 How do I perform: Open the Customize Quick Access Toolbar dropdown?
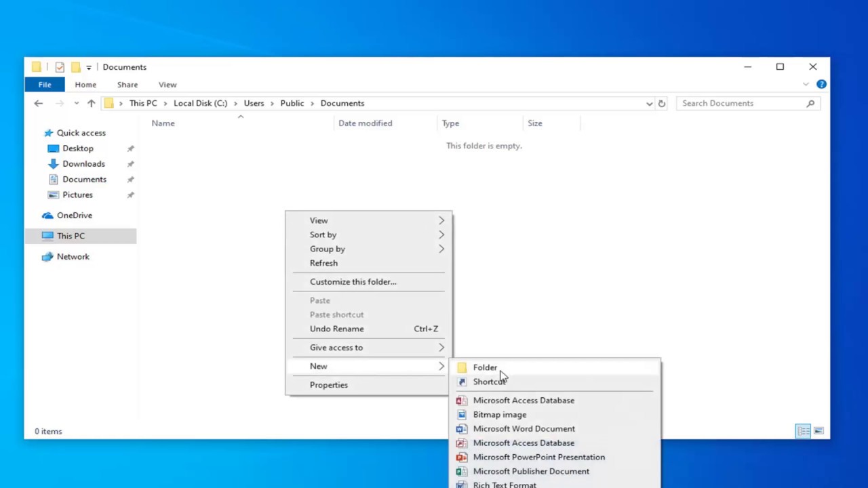click(x=89, y=68)
